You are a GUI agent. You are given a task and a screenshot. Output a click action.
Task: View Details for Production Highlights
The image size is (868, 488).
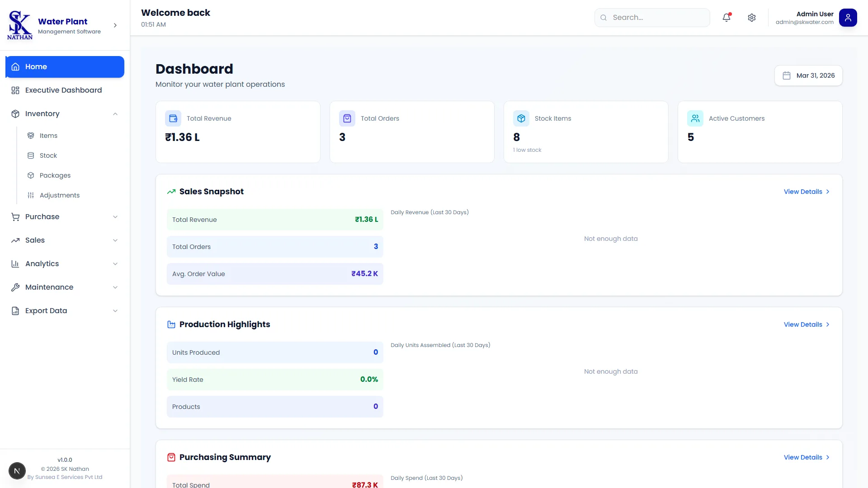807,324
